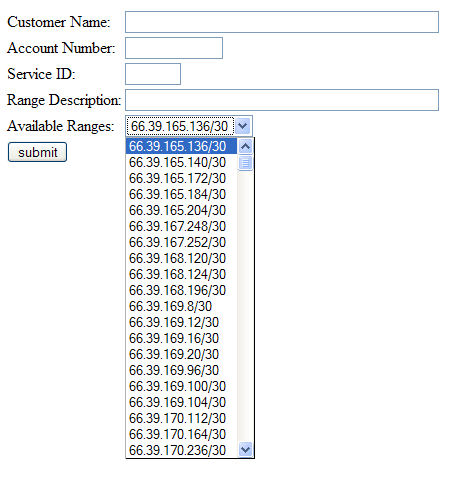Focus the Service ID field
Screen dimensions: 462x488
153,74
